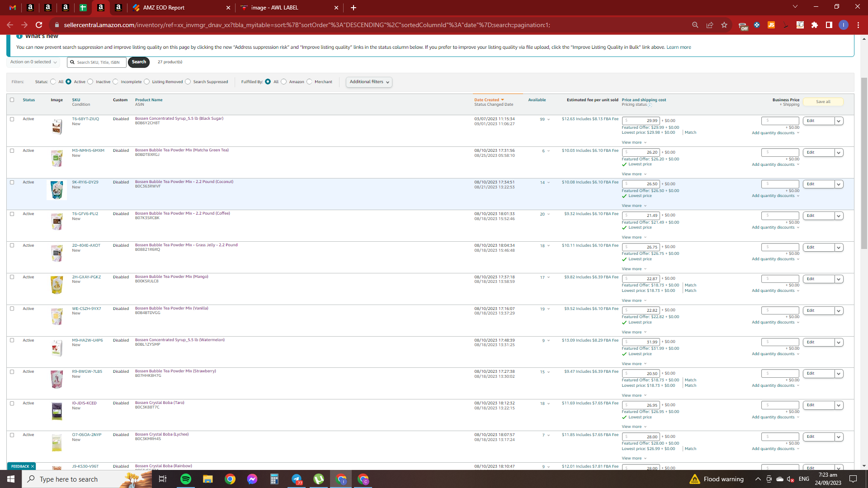The image size is (868, 488).
Task: Open the Action on 0 selected dropdown
Action: pyautogui.click(x=33, y=62)
